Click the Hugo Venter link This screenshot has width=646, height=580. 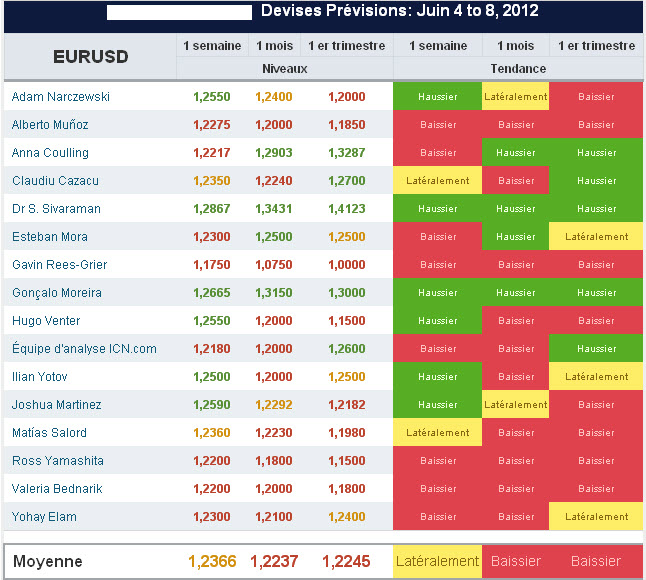(46, 321)
